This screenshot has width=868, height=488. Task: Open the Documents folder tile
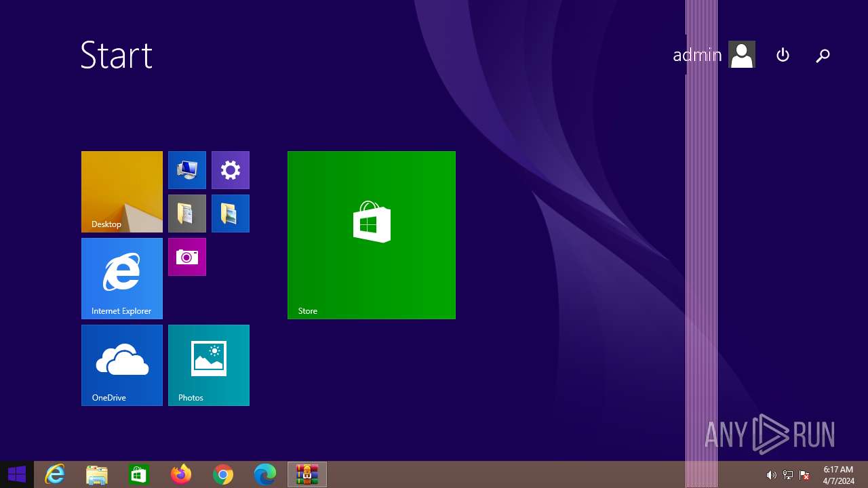coord(187,213)
